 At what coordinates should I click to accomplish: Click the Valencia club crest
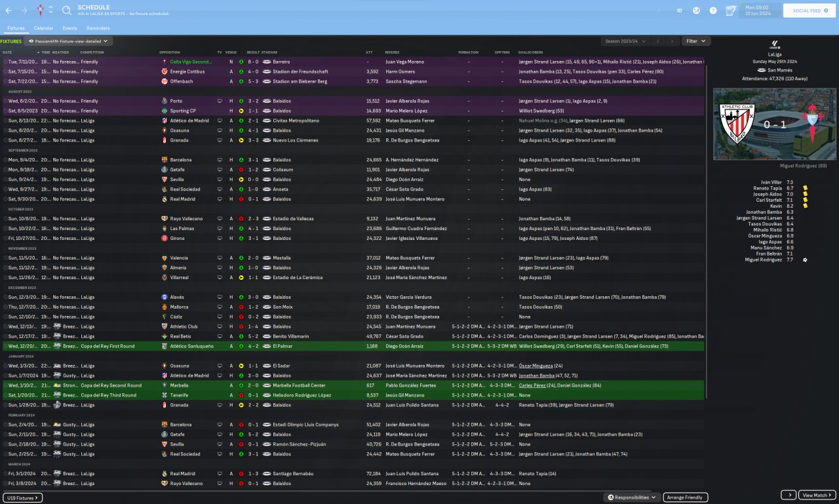(x=164, y=258)
